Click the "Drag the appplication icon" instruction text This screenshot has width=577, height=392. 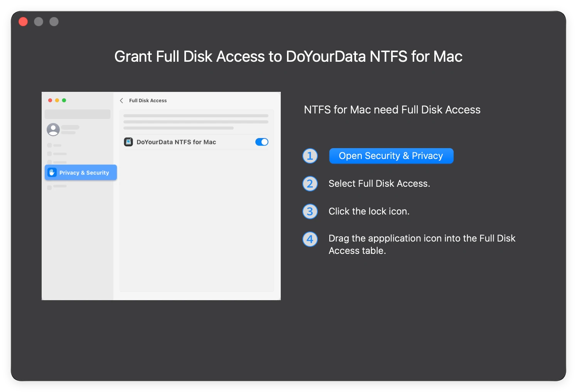click(422, 244)
